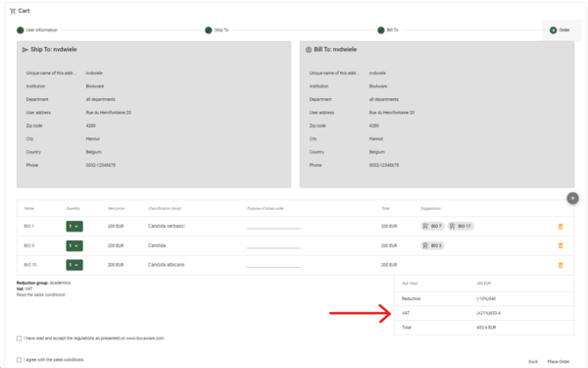Click the Bill To step check icon

[x=381, y=30]
